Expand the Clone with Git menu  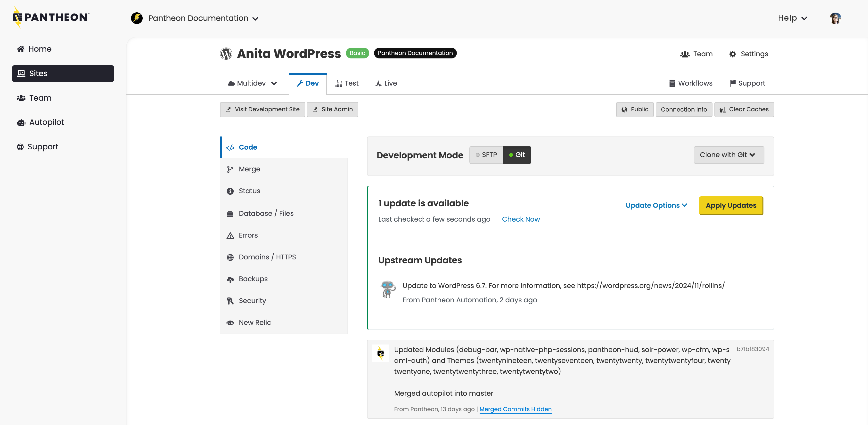pyautogui.click(x=729, y=155)
